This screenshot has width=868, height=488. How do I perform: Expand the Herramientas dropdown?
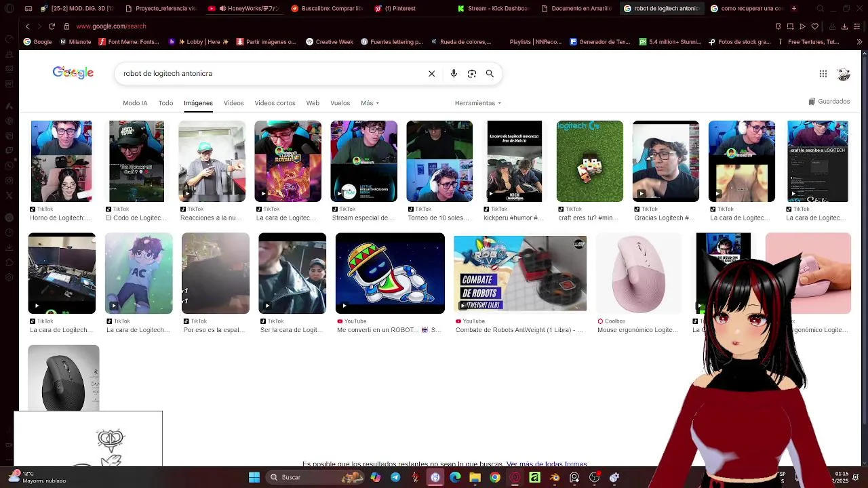478,103
